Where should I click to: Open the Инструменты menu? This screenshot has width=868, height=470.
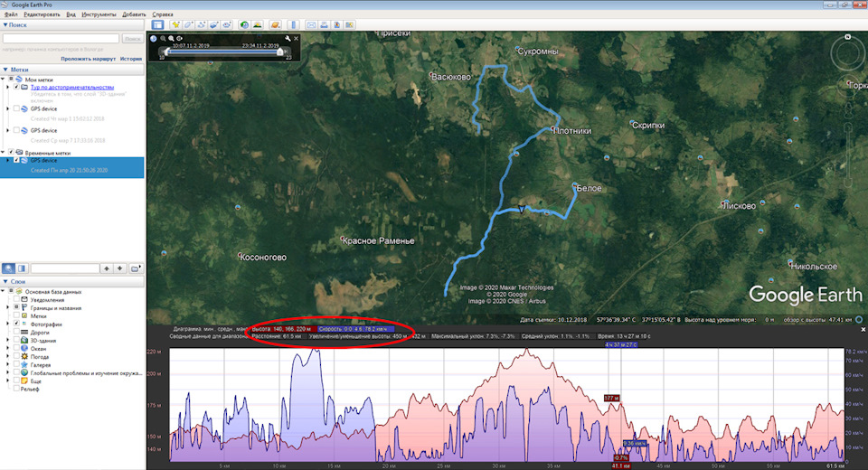pyautogui.click(x=99, y=14)
